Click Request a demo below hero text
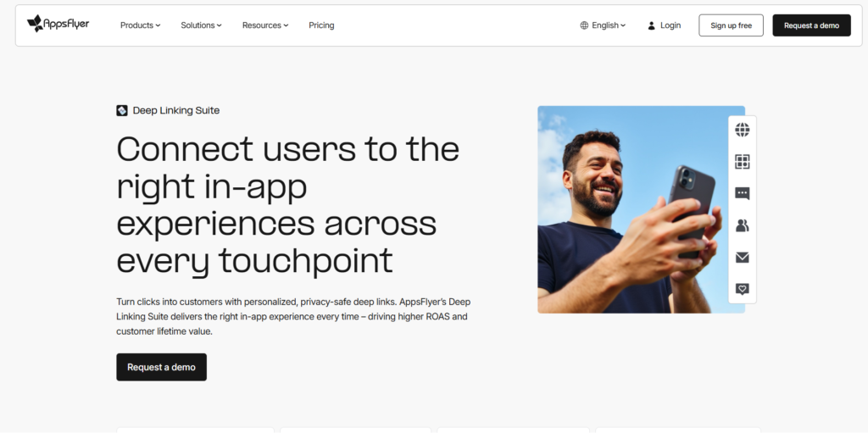This screenshot has width=868, height=433. 161,367
